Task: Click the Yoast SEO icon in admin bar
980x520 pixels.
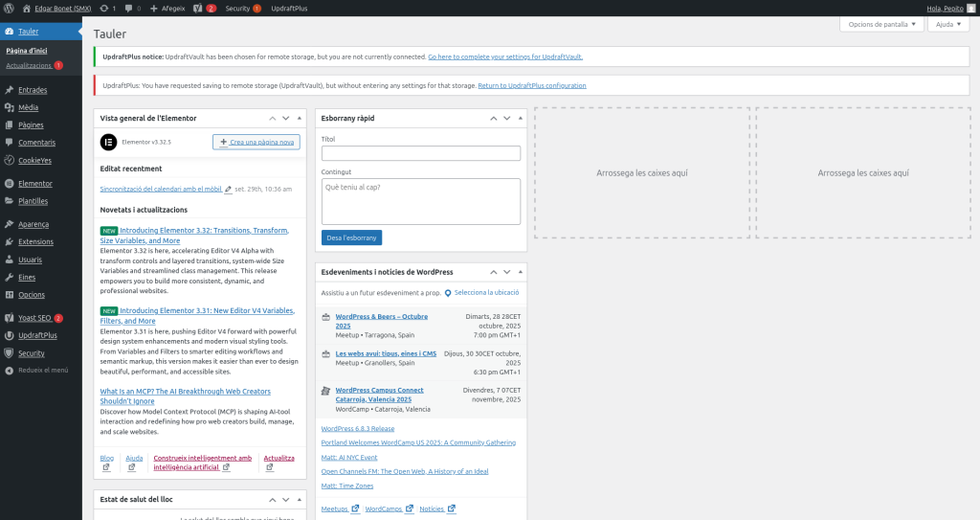Action: click(197, 8)
